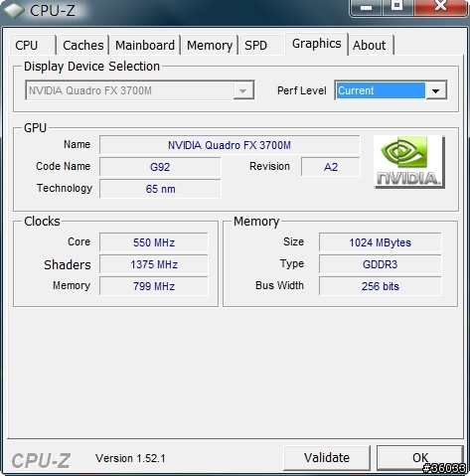Image resolution: width=470 pixels, height=476 pixels.
Task: Select the Graphics tab
Action: point(316,44)
